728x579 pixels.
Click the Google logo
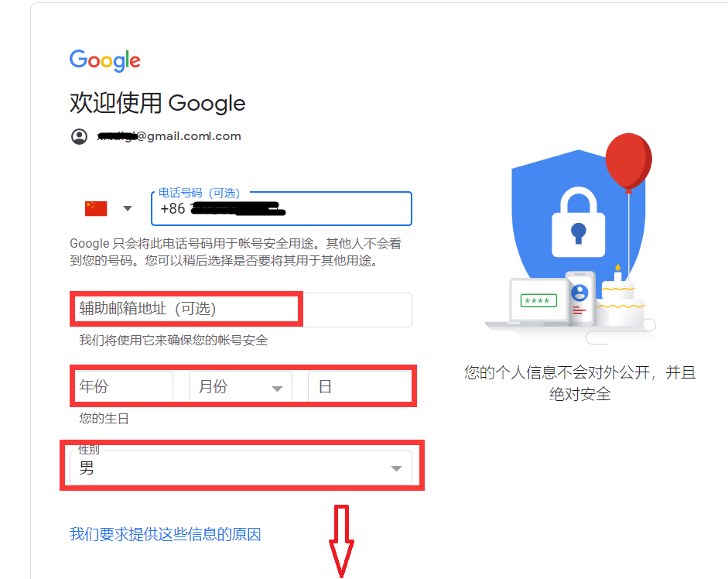105,60
